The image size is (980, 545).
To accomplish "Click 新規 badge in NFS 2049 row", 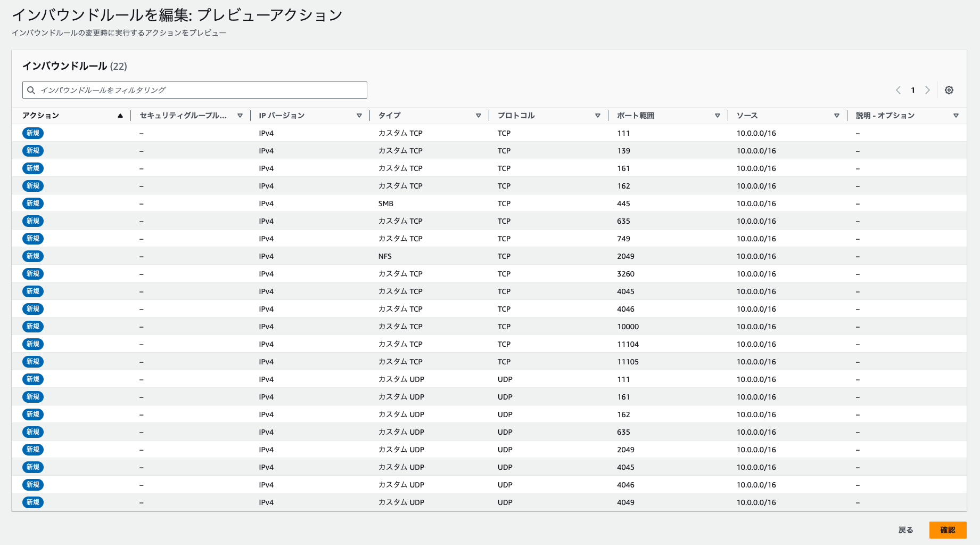I will click(x=33, y=256).
